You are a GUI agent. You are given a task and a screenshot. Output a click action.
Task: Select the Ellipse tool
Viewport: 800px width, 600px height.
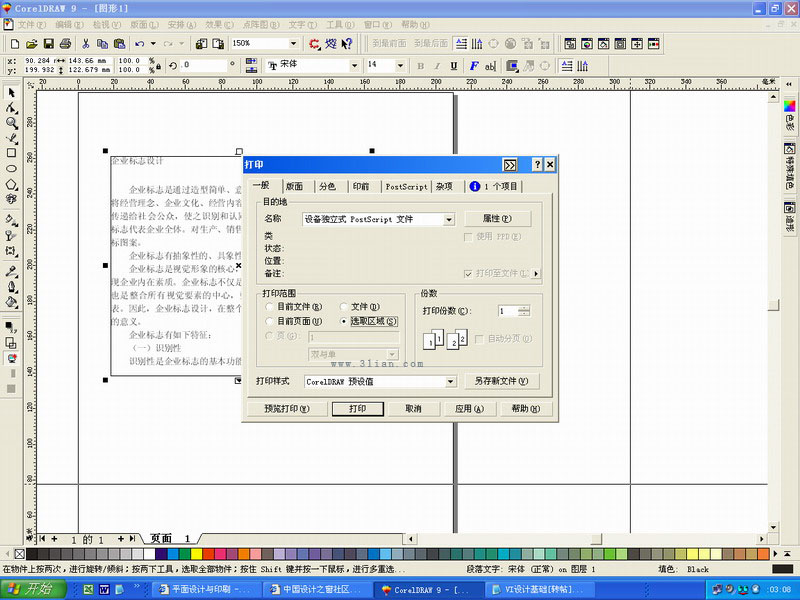pos(11,168)
